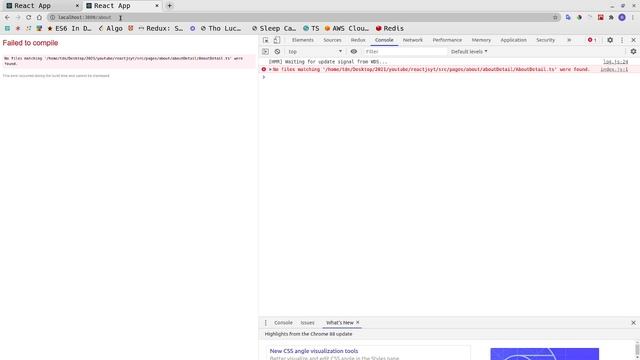640x360 pixels.
Task: Open console settings gear icon
Action: point(633,51)
